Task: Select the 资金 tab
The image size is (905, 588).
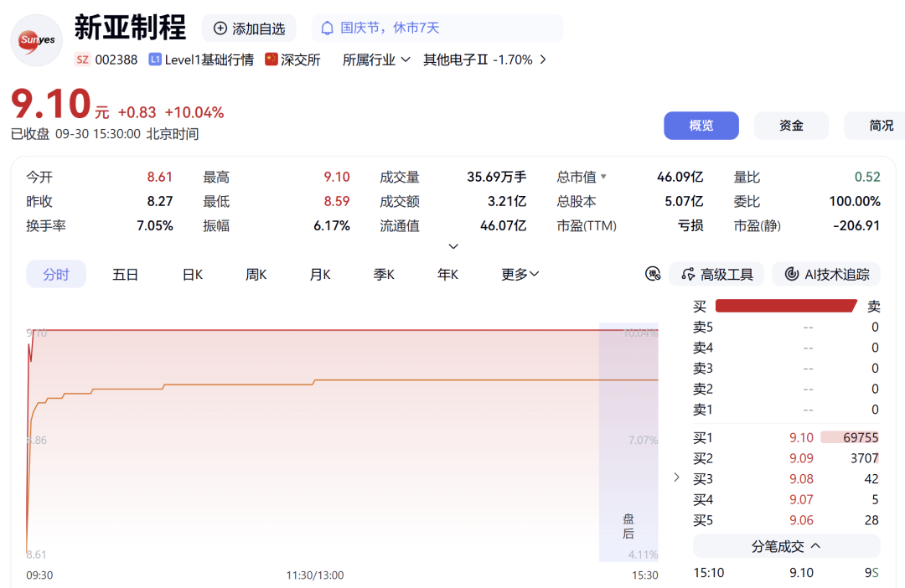Action: (791, 125)
